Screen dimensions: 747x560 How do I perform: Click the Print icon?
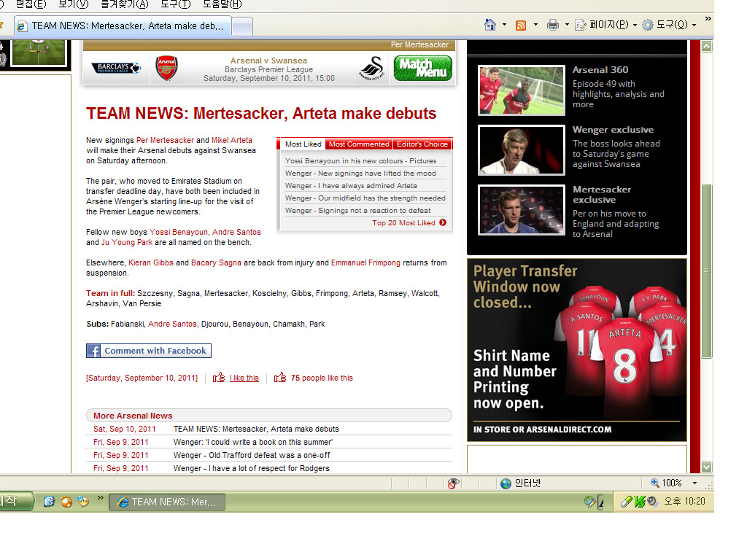point(553,25)
